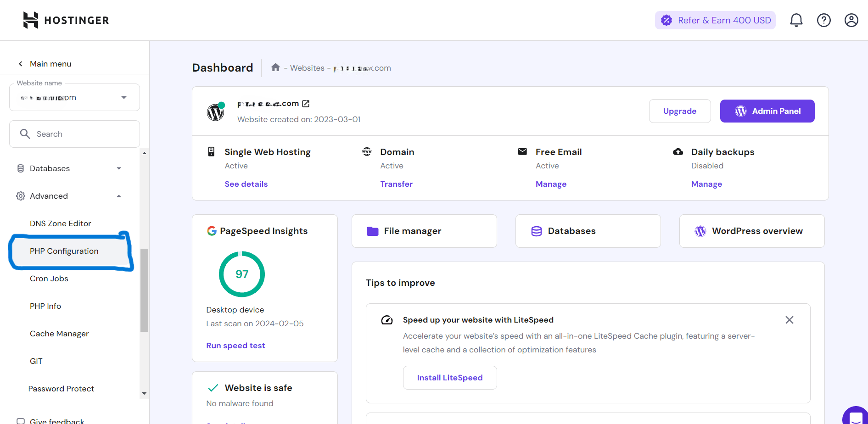This screenshot has height=424, width=868.
Task: Click Websites in the breadcrumb
Action: 307,68
